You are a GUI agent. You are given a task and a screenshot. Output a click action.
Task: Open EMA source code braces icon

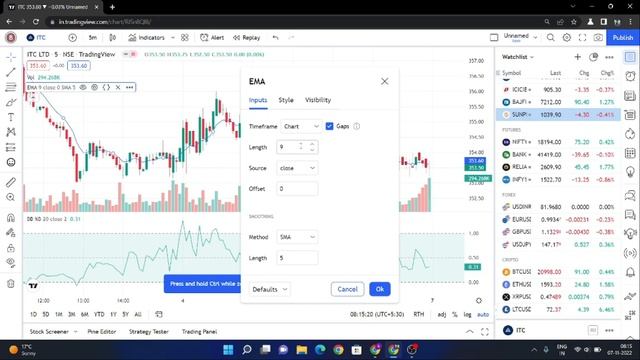point(106,87)
